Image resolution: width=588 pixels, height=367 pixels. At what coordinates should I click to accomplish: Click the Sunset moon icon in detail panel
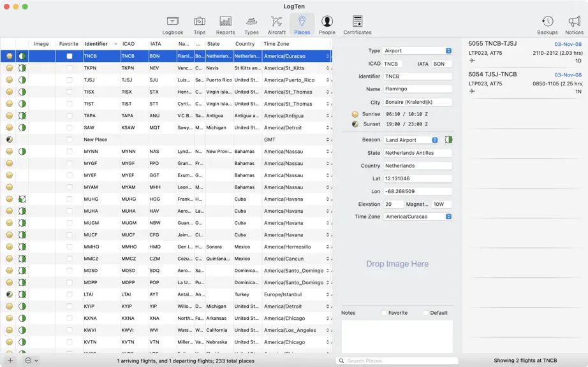point(355,124)
